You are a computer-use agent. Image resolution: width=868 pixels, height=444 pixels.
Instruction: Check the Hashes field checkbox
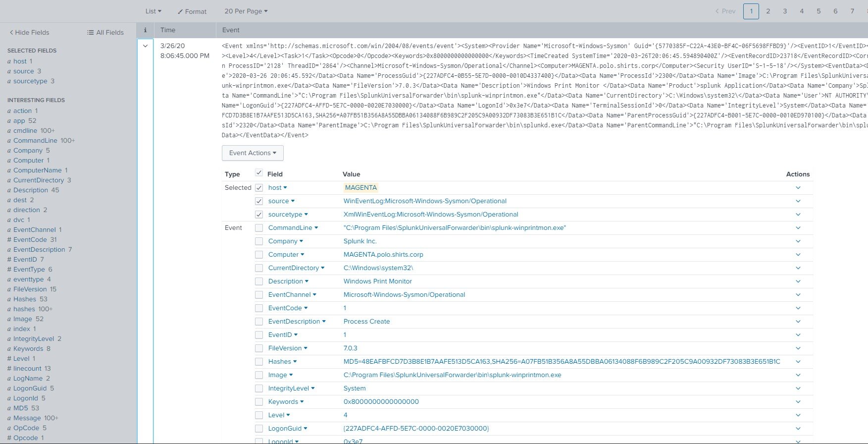258,362
